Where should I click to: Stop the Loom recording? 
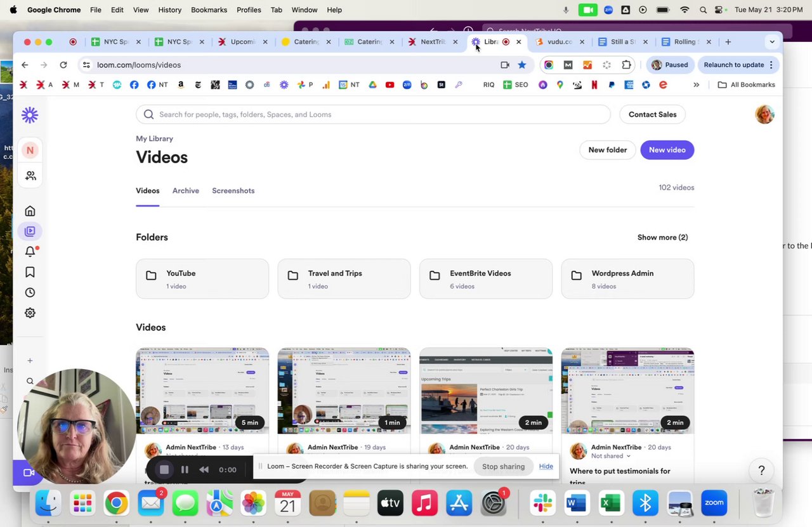[x=164, y=469]
